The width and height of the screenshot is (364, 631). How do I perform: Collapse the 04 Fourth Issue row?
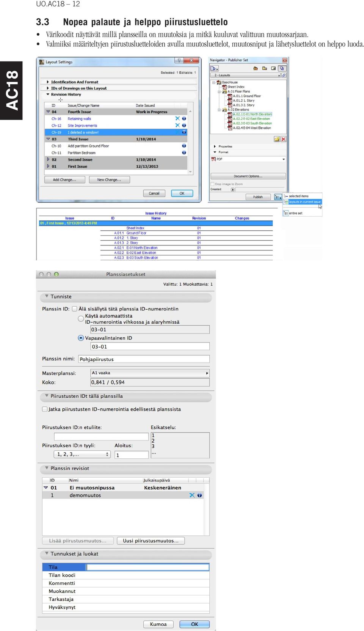(48, 112)
